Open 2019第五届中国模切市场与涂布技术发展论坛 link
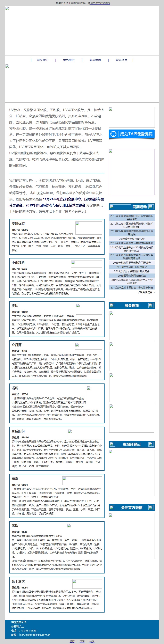 click(x=132, y=233)
